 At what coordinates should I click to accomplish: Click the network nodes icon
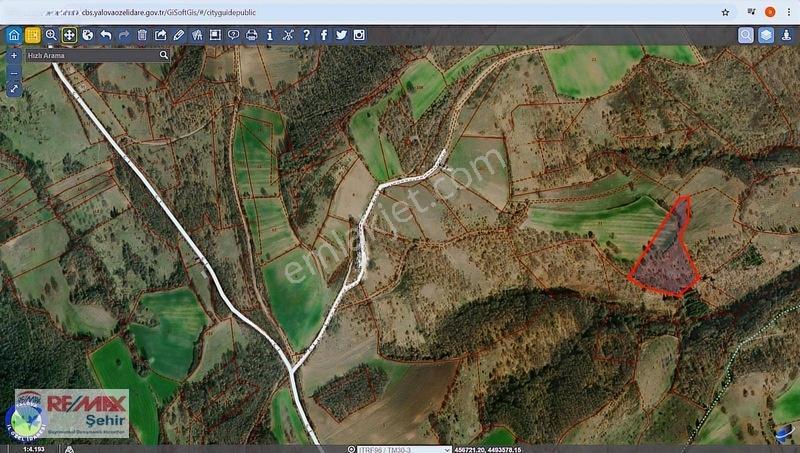coord(288,35)
